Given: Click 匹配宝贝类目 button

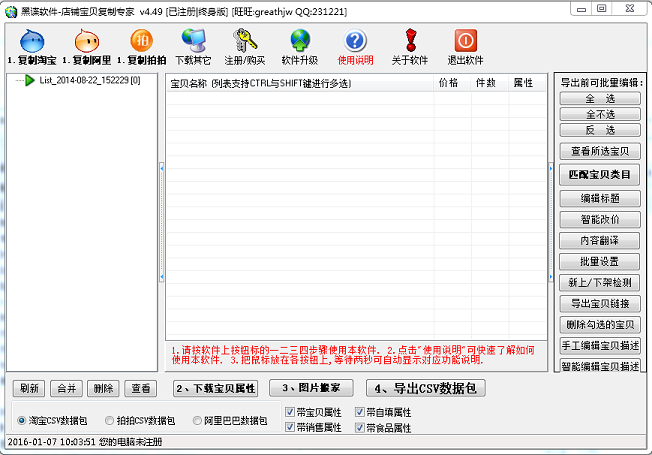Looking at the screenshot, I should pos(600,175).
